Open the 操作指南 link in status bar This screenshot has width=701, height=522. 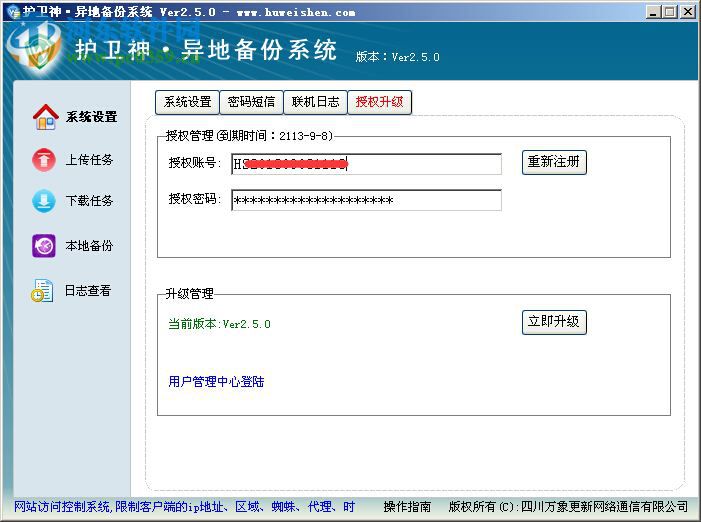[407, 507]
